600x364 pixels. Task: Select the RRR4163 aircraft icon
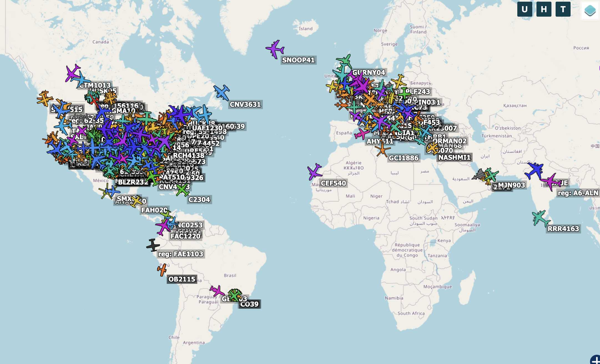[541, 218]
